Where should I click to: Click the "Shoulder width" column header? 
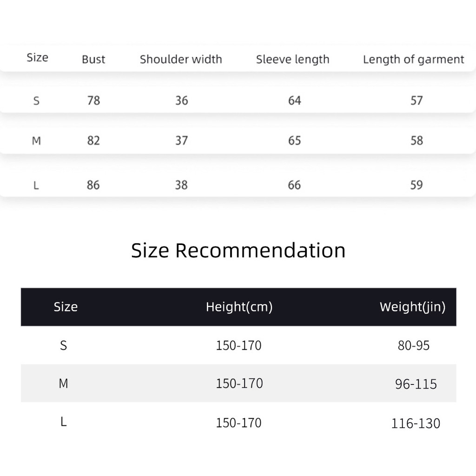[181, 59]
